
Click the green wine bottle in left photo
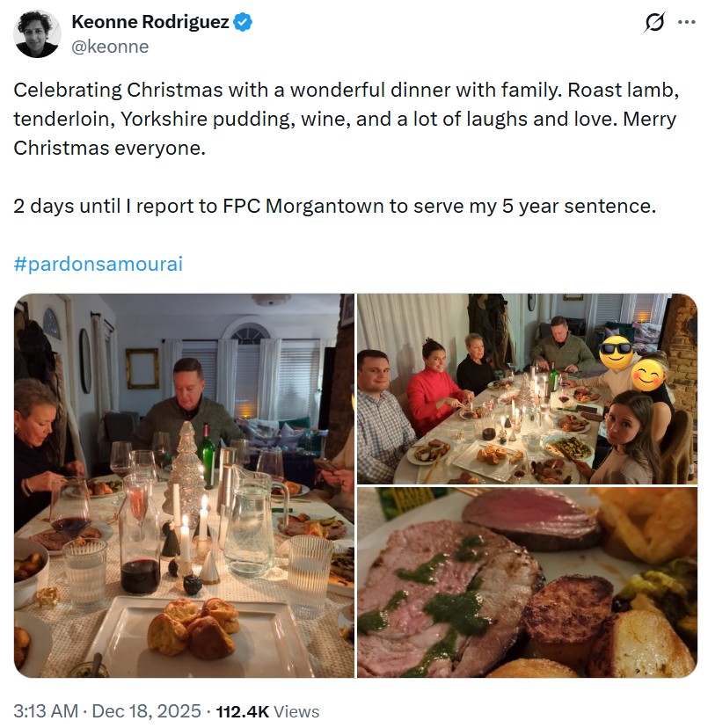pyautogui.click(x=208, y=457)
